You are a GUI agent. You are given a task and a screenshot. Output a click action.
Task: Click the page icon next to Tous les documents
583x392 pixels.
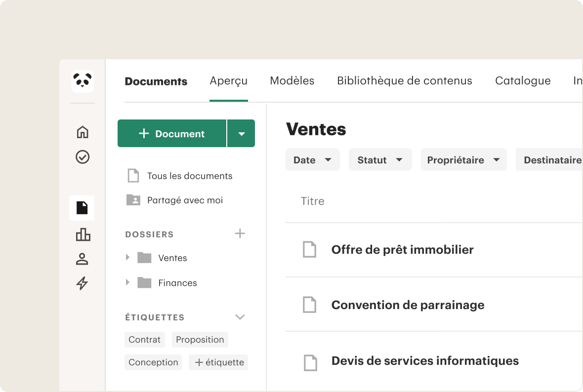click(x=133, y=175)
